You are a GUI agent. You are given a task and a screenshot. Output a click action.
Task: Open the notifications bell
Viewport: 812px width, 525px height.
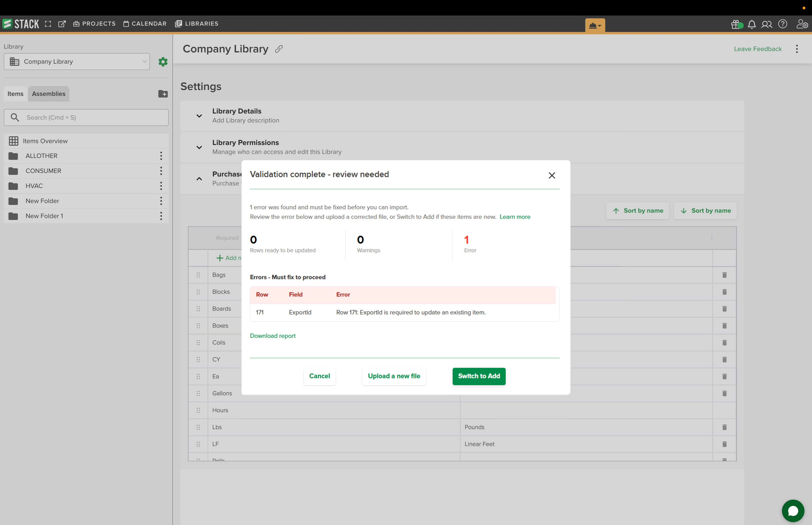752,25
